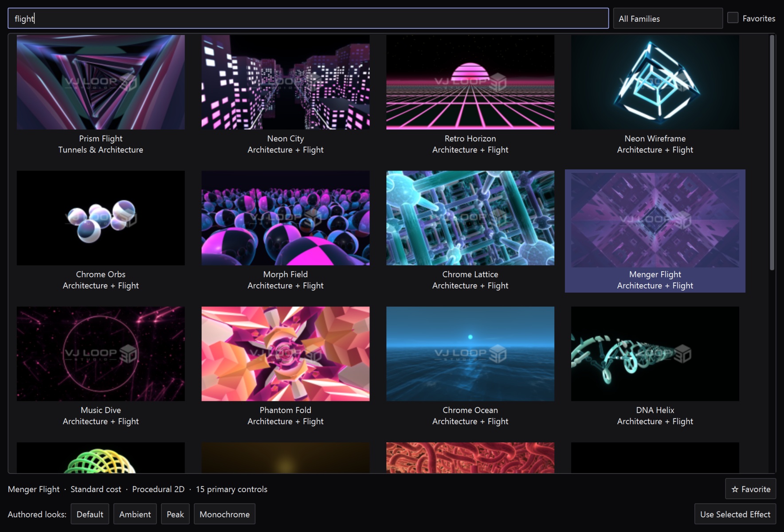Select the Neon City thumbnail

pyautogui.click(x=285, y=82)
